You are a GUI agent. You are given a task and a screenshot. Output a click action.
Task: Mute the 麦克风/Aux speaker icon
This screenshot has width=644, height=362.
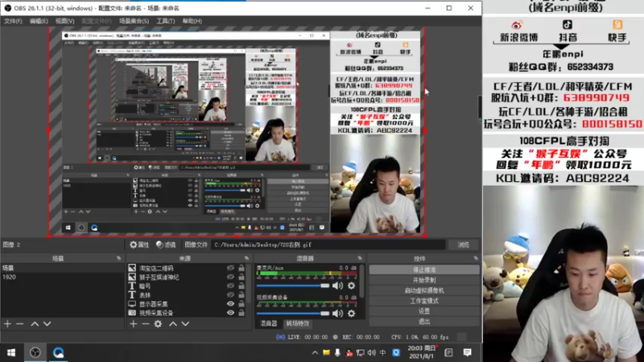pos(337,286)
